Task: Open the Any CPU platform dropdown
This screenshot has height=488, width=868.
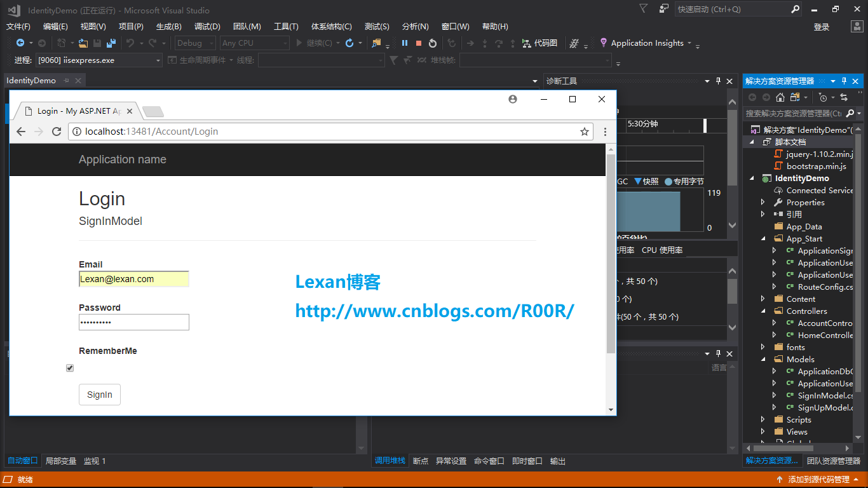Action: (x=254, y=43)
